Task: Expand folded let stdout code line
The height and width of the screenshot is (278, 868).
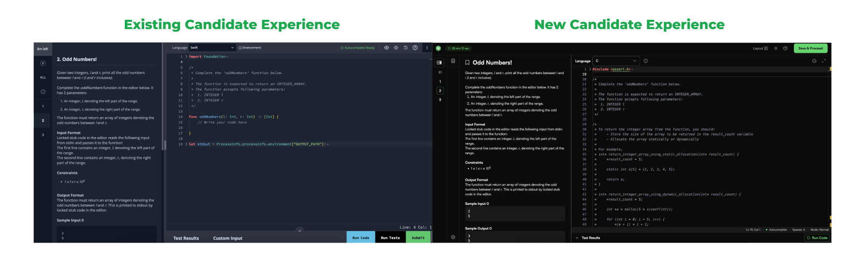Action: [186, 144]
